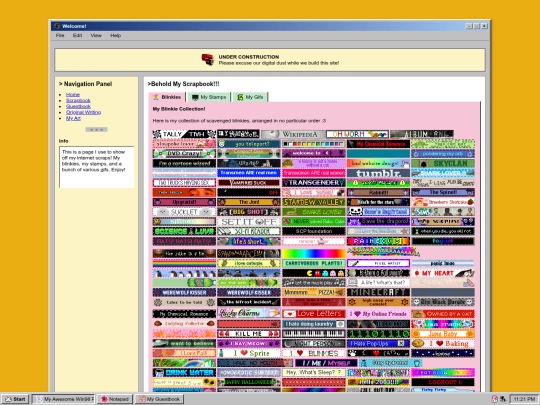This screenshot has width=540, height=405.
Task: Select the TRANSGENDER blinkie
Action: 313,183
